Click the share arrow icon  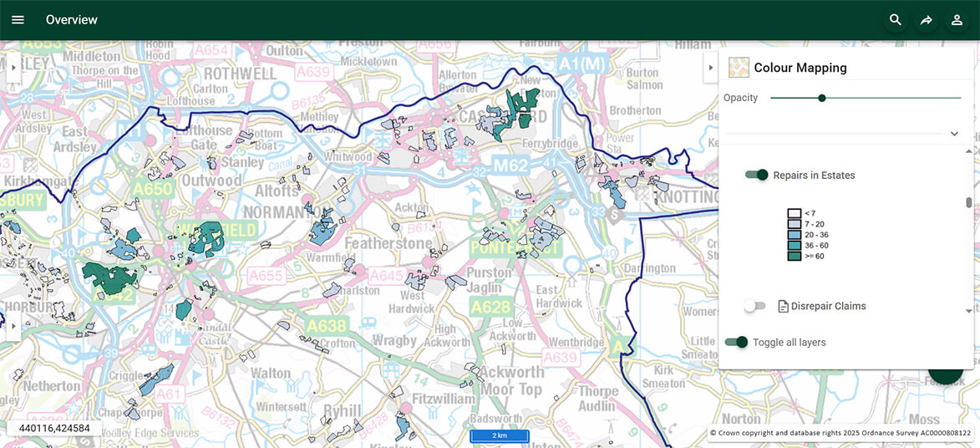pos(927,20)
